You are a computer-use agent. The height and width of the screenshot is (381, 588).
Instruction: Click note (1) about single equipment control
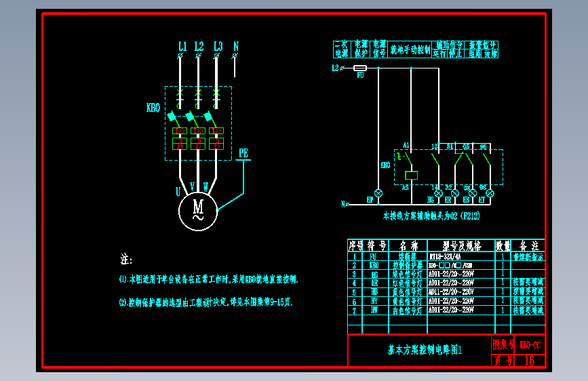208,279
